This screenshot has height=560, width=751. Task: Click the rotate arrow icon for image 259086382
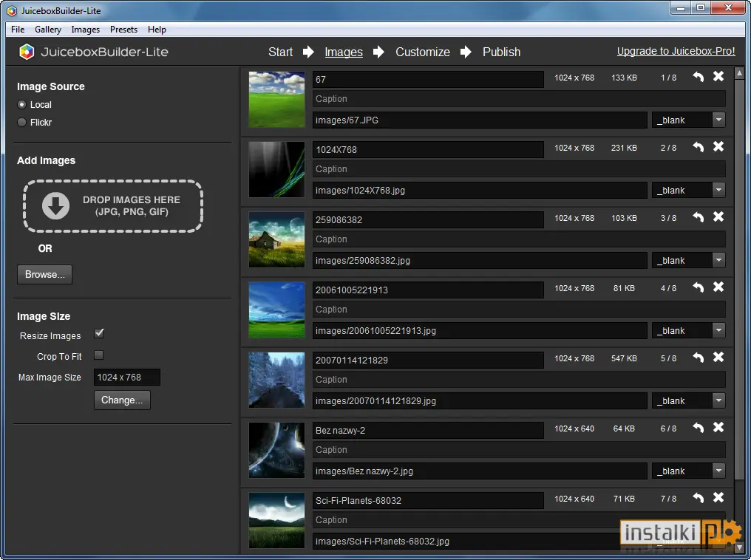click(699, 216)
